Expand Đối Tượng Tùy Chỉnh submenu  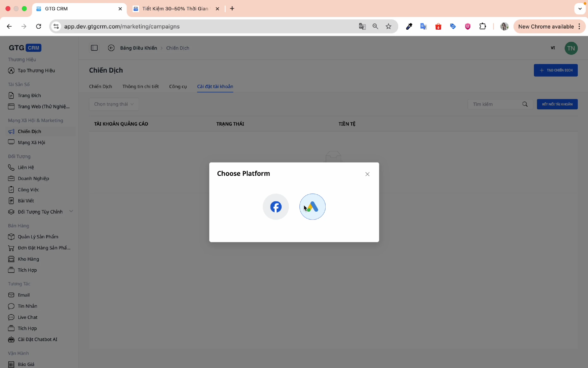point(71,211)
